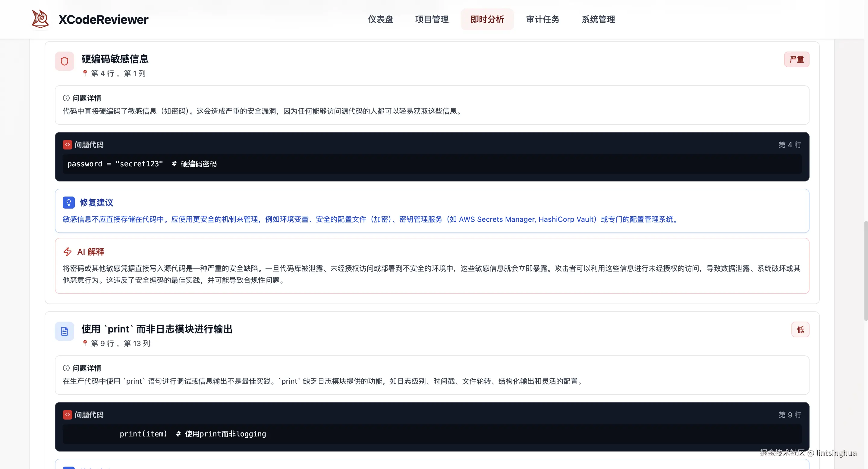The width and height of the screenshot is (868, 469).
Task: Select the 审计任务 menu item
Action: (542, 19)
